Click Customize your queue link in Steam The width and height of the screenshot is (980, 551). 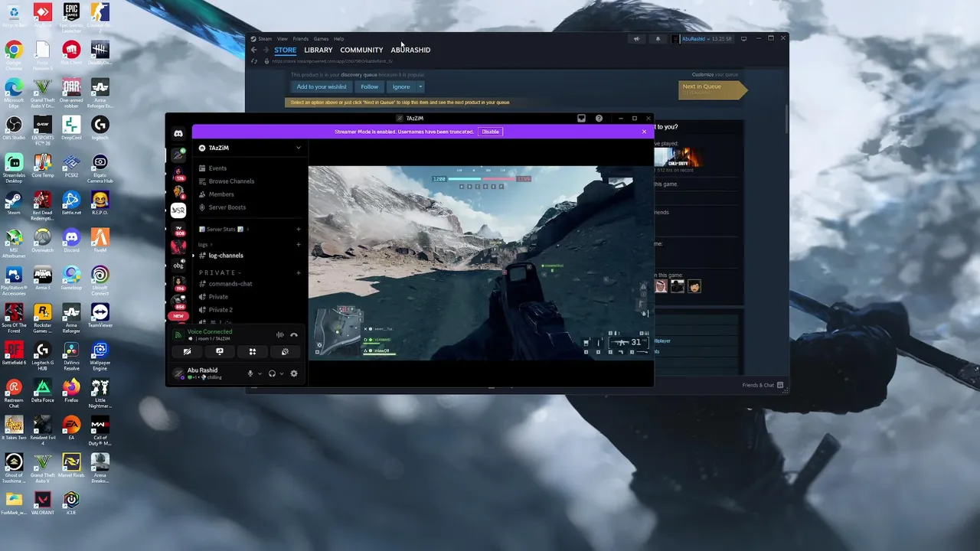tap(715, 74)
